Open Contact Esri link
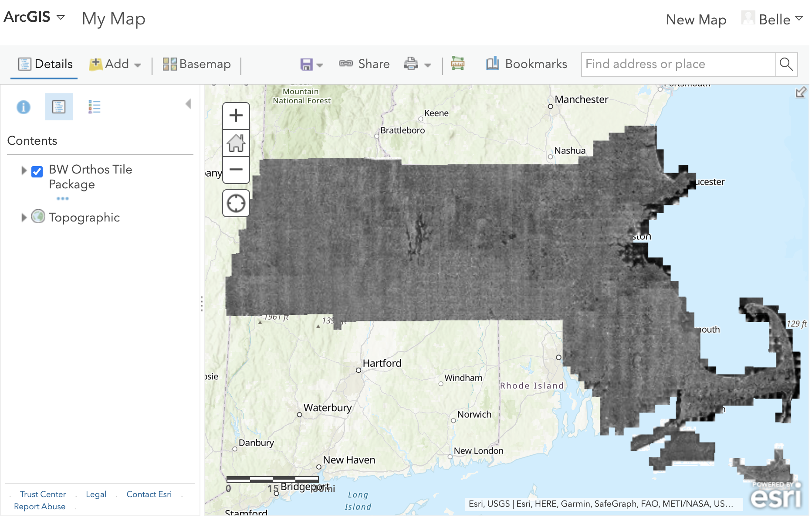 (149, 494)
